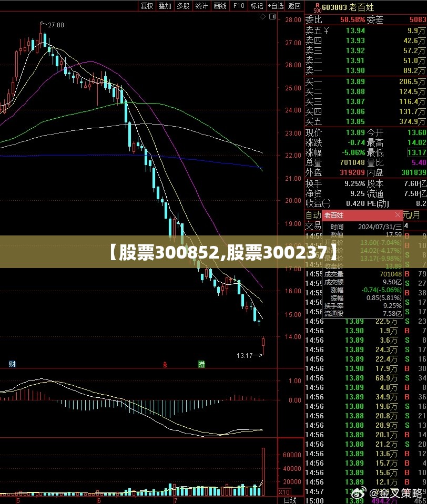The image size is (427, 504).
Task: Click popup 流通股 value 7.58亿
Action: pos(392,313)
